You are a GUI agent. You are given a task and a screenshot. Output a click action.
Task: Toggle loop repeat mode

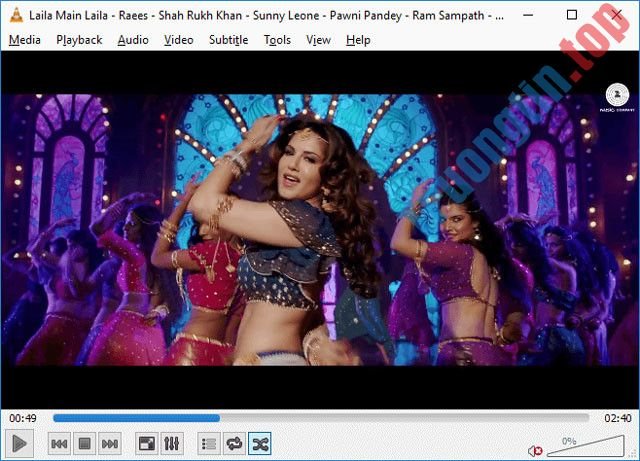pos(234,443)
